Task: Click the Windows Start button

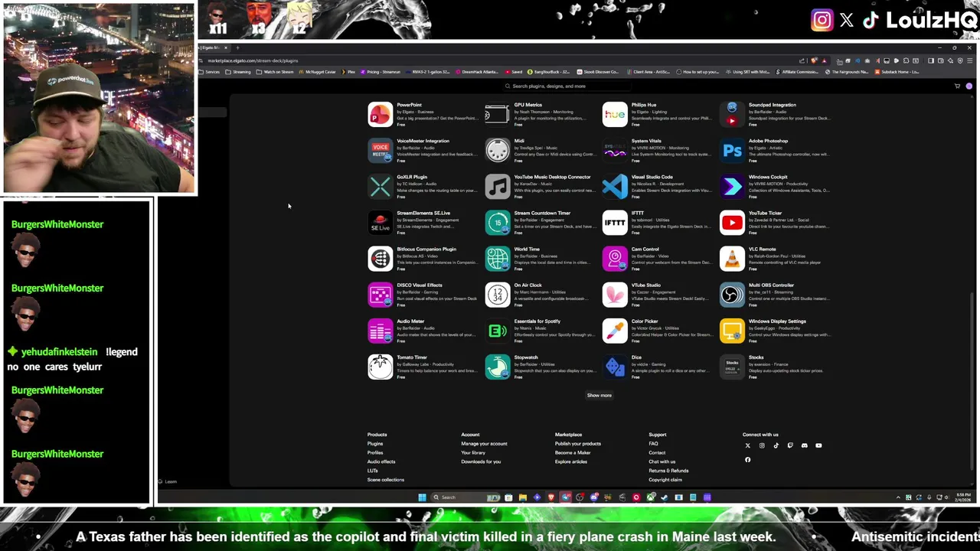Action: coord(422,497)
